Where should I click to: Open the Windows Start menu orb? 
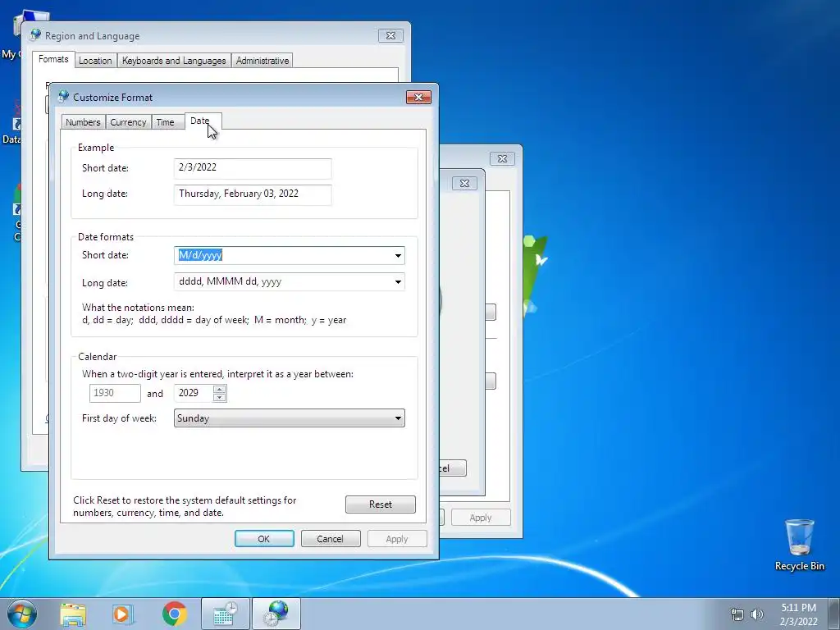tap(22, 614)
